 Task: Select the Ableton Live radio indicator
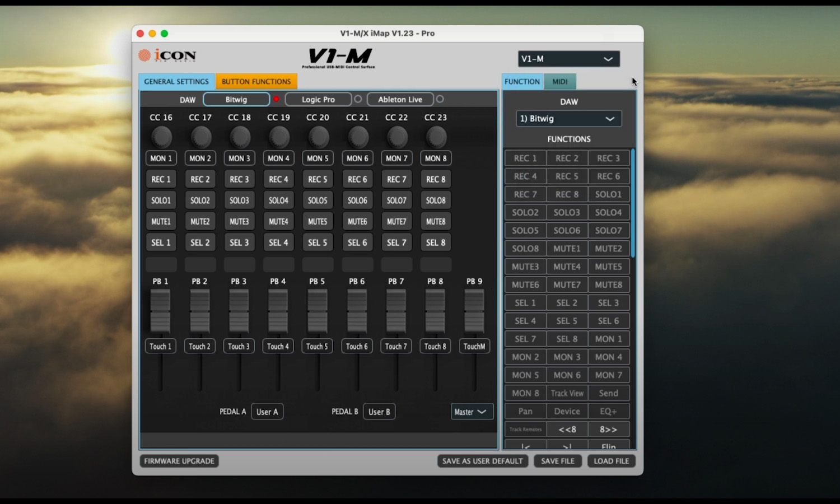coord(440,99)
